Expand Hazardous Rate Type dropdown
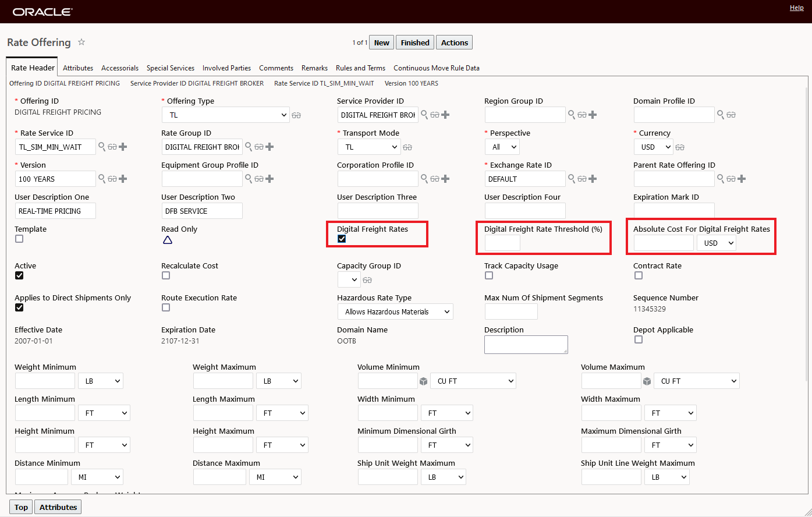The image size is (812, 517). [x=395, y=311]
